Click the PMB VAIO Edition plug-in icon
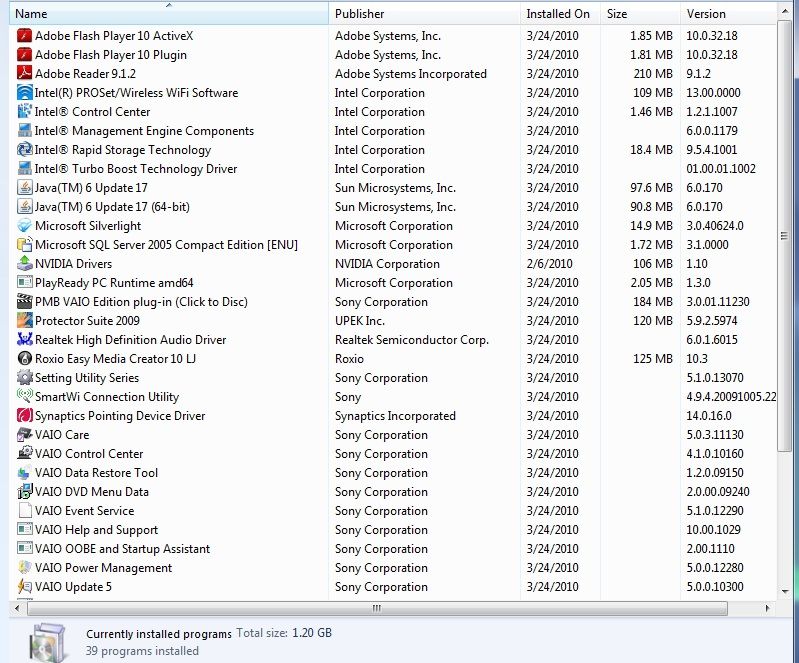Image resolution: width=799 pixels, height=663 pixels. point(24,302)
